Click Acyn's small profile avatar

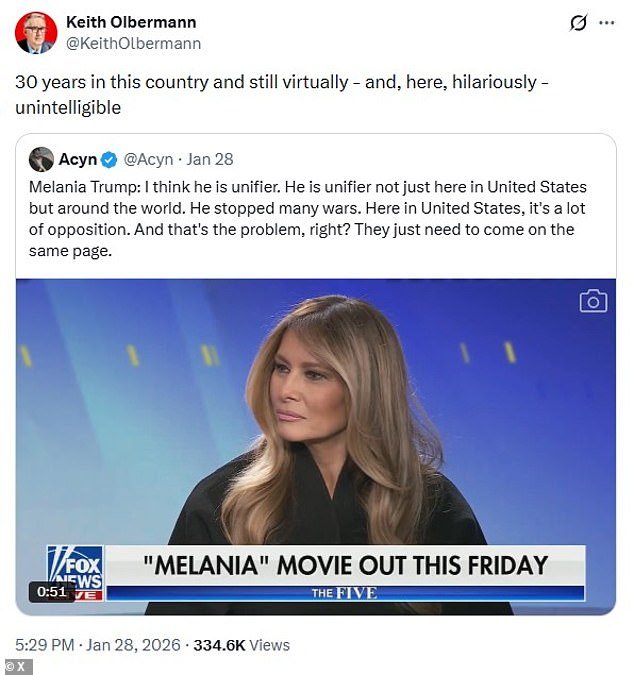click(41, 159)
